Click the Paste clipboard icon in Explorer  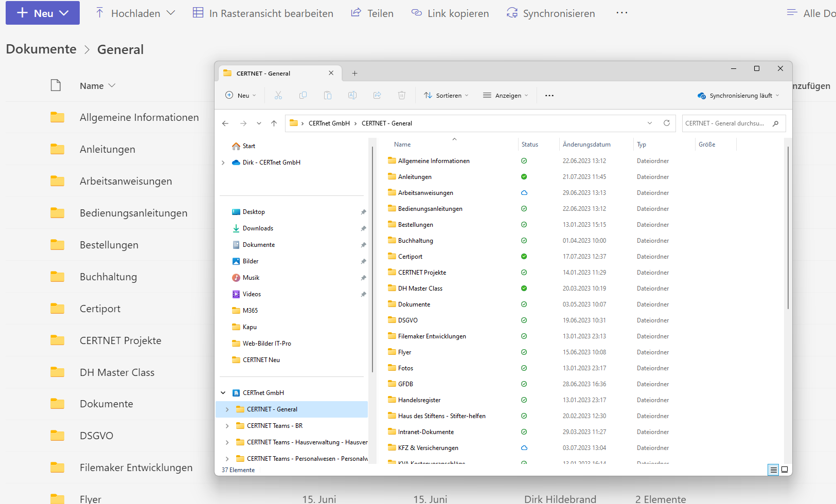pyautogui.click(x=328, y=95)
